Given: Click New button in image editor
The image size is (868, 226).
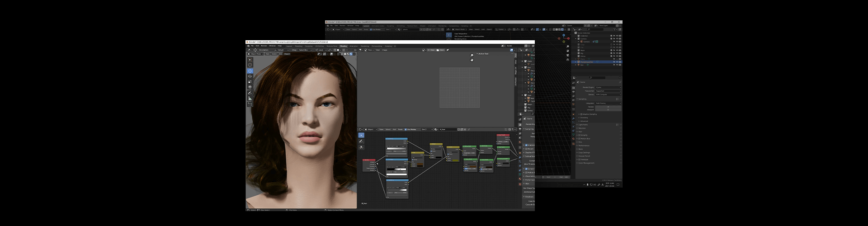Looking at the screenshot, I should coord(431,50).
